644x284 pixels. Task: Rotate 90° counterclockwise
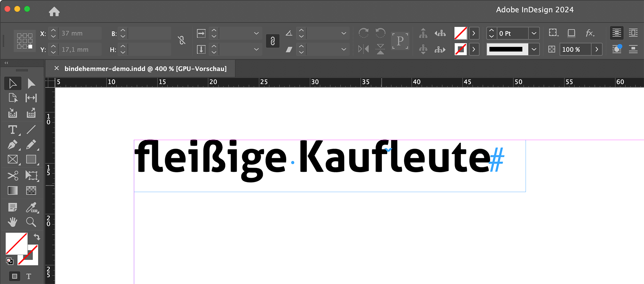[x=380, y=33]
